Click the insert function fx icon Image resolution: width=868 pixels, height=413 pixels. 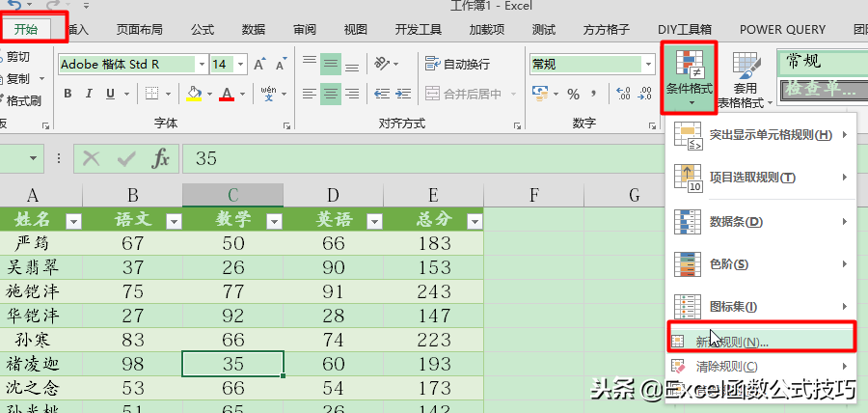[x=160, y=159]
